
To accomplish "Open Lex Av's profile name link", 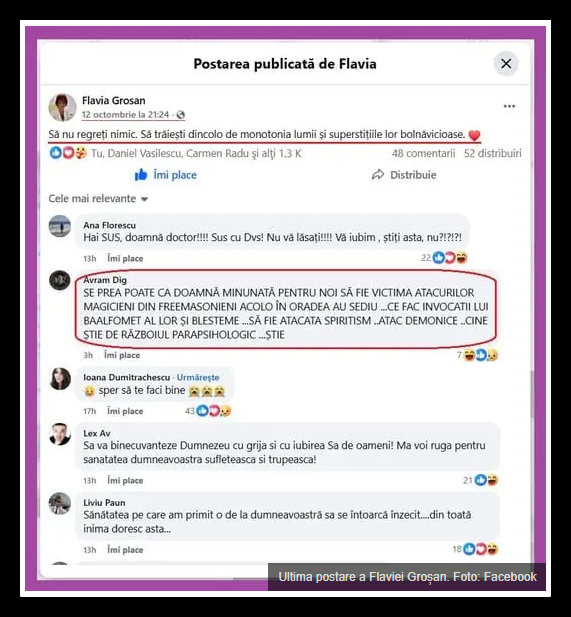I will [97, 433].
